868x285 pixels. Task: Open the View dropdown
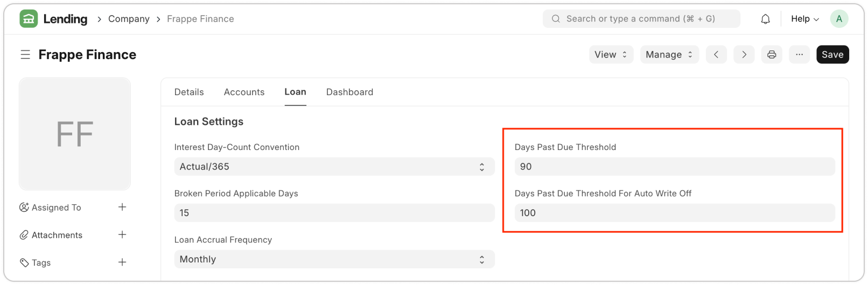click(x=611, y=55)
